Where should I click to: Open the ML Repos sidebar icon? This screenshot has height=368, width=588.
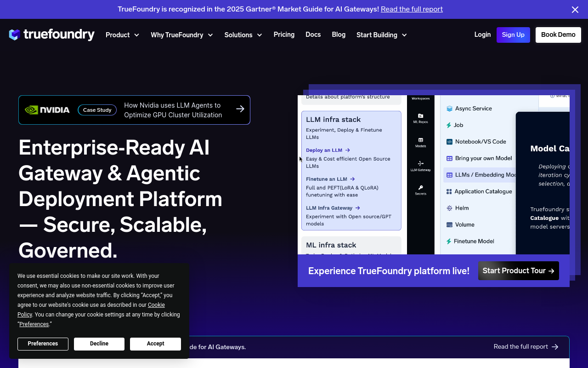pyautogui.click(x=420, y=116)
